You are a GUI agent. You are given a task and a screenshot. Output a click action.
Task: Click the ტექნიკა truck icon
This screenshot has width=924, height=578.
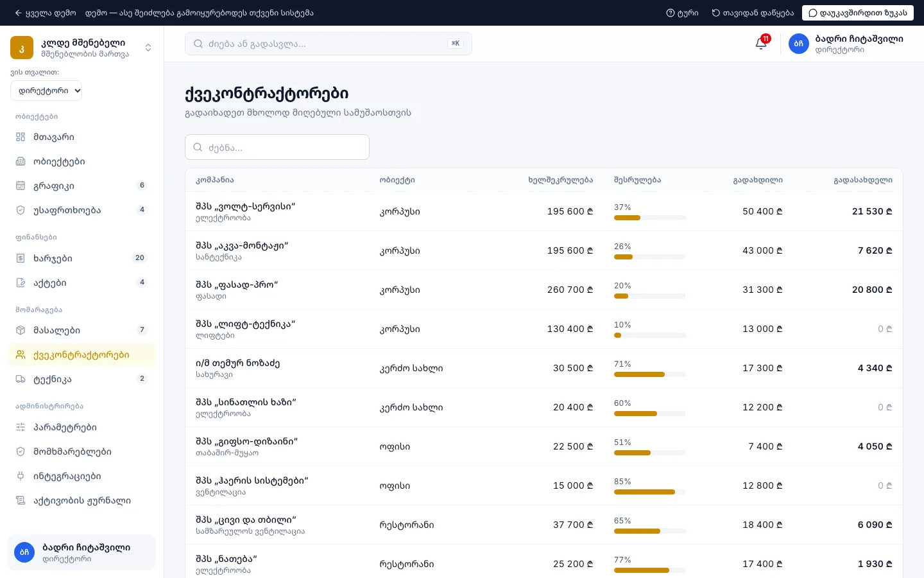[21, 379]
